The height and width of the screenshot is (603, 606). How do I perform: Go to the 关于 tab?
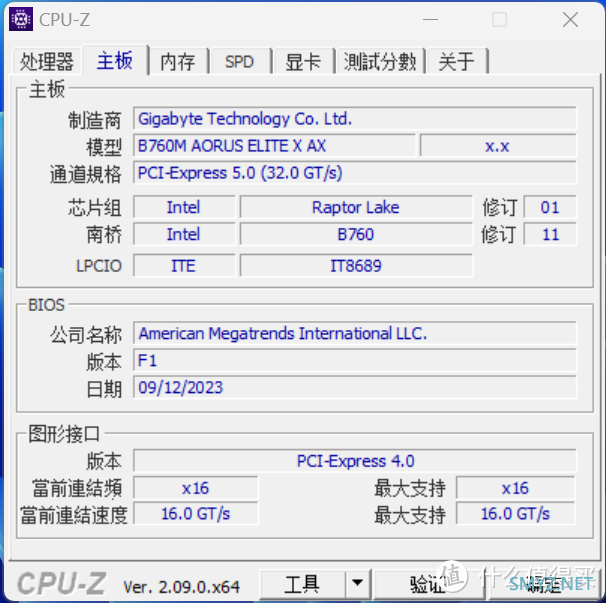[x=457, y=61]
